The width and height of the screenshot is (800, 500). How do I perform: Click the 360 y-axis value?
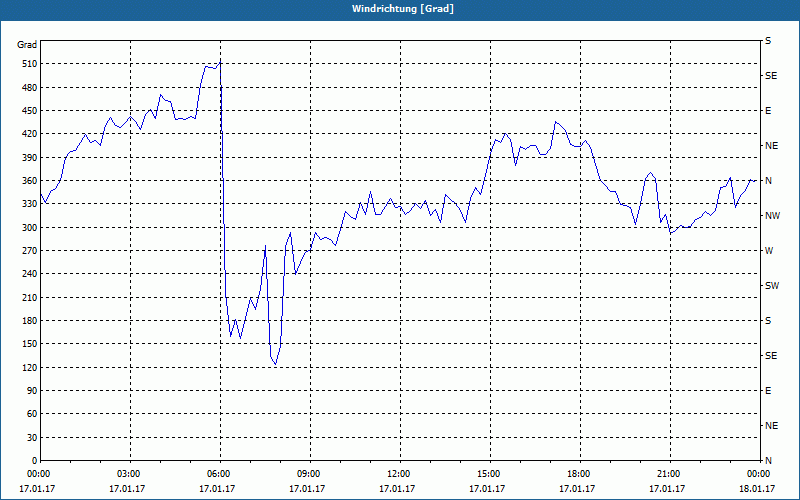[29, 181]
